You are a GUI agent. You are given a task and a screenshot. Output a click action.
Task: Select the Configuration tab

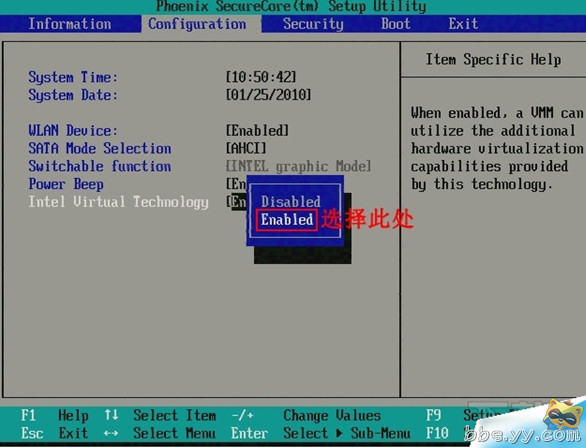click(x=197, y=24)
